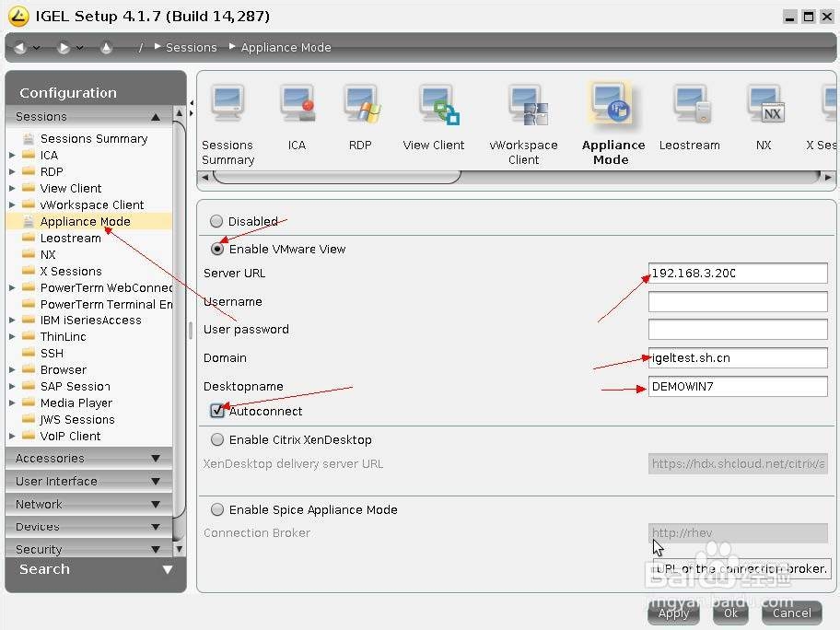Select the Browser folder in the tree
The width and height of the screenshot is (840, 630).
click(64, 370)
